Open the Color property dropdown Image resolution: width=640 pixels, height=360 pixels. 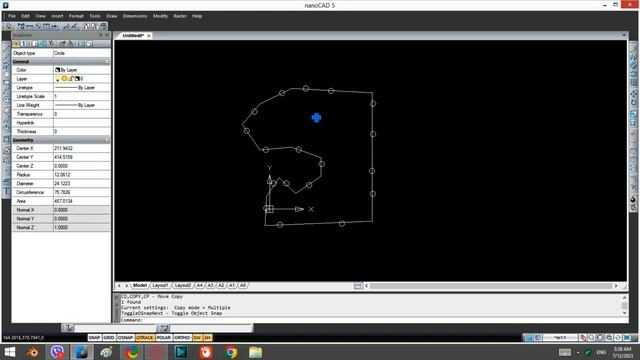tap(82, 70)
